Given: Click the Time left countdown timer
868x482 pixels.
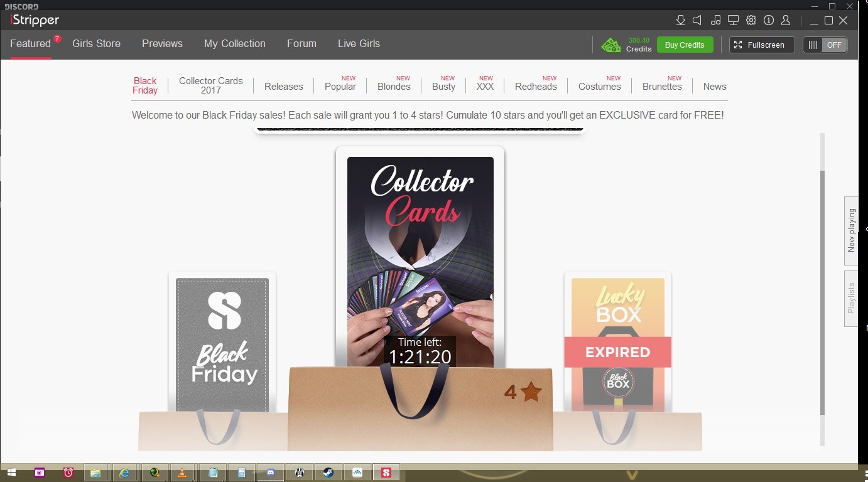Looking at the screenshot, I should pyautogui.click(x=420, y=351).
